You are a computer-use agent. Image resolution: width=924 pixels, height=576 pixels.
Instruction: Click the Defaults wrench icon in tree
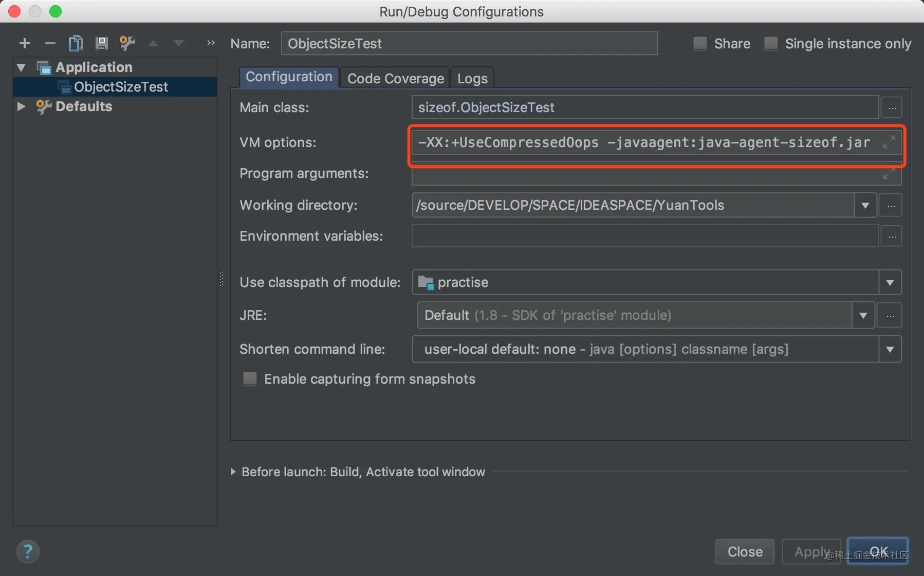click(44, 106)
